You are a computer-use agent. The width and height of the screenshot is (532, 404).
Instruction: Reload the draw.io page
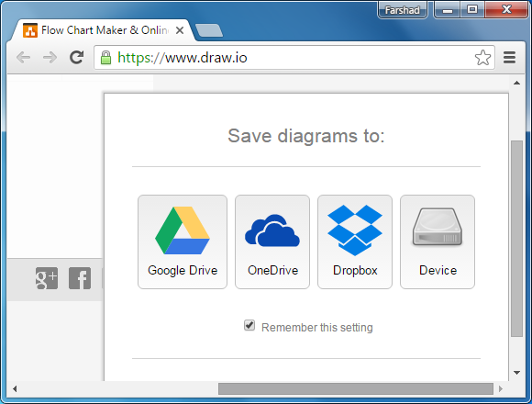point(77,57)
